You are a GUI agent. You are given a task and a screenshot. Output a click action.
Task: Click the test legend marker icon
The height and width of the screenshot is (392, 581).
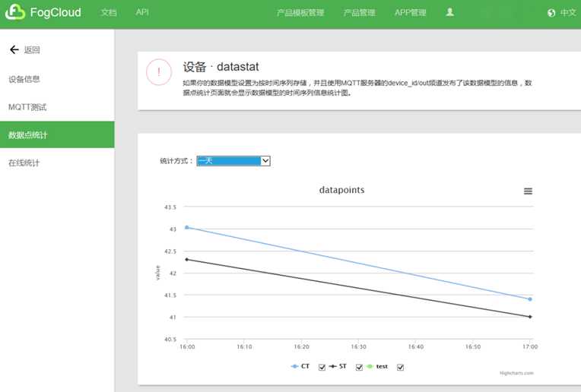coord(370,366)
